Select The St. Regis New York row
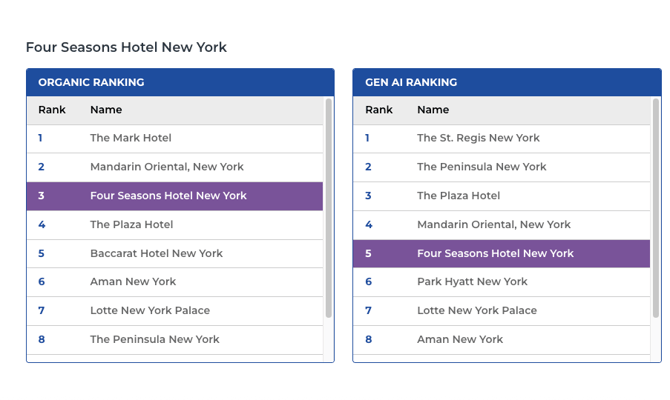The height and width of the screenshot is (400, 670). [x=478, y=138]
